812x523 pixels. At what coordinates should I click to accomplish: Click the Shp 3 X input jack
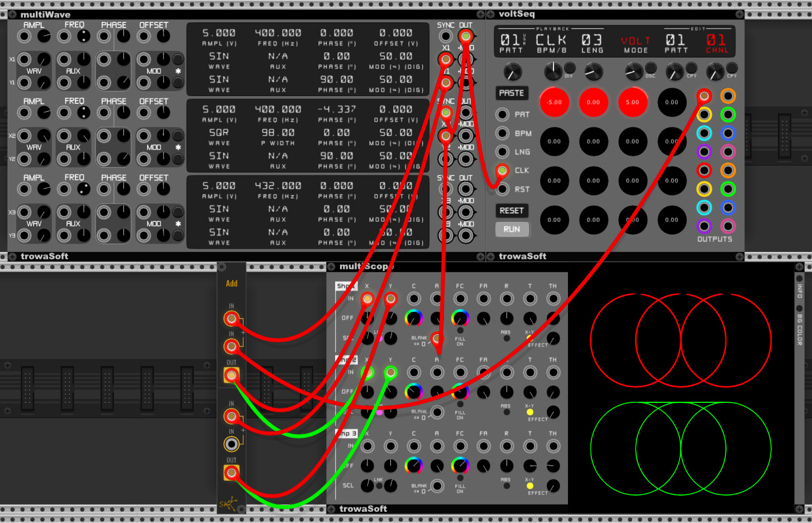click(x=367, y=446)
